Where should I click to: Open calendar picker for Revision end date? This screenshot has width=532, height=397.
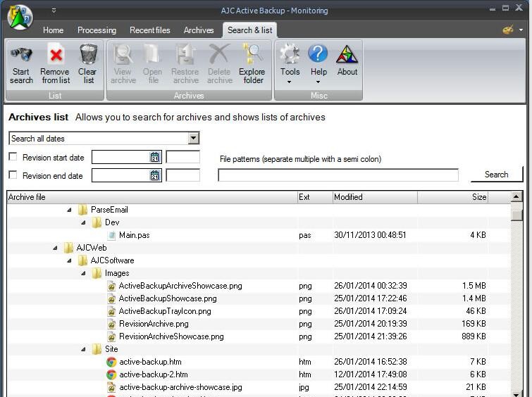(x=155, y=175)
